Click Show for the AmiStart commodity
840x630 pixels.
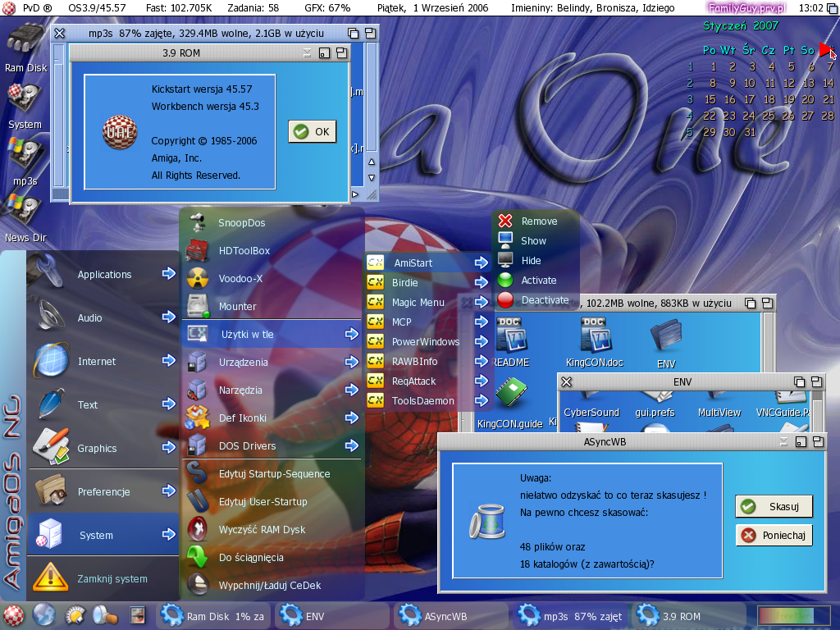click(x=535, y=240)
